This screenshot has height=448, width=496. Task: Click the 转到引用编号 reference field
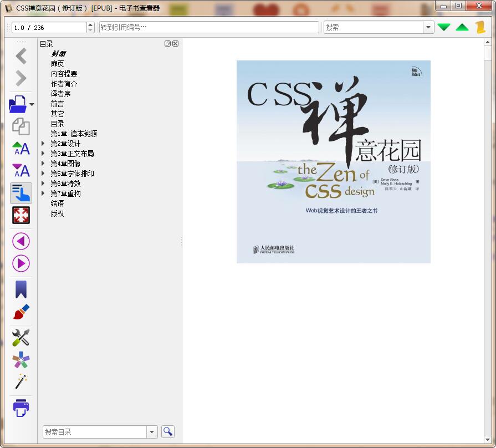tap(209, 27)
